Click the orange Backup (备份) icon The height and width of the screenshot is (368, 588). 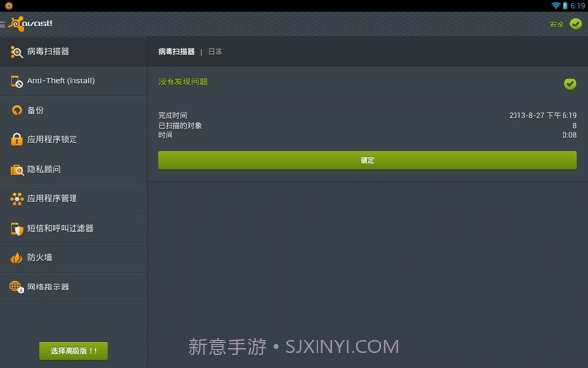tap(16, 110)
